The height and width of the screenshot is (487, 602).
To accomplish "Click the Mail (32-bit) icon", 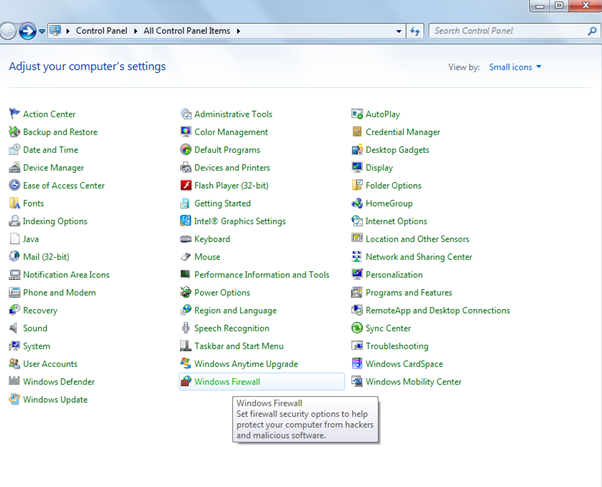I will (x=14, y=257).
